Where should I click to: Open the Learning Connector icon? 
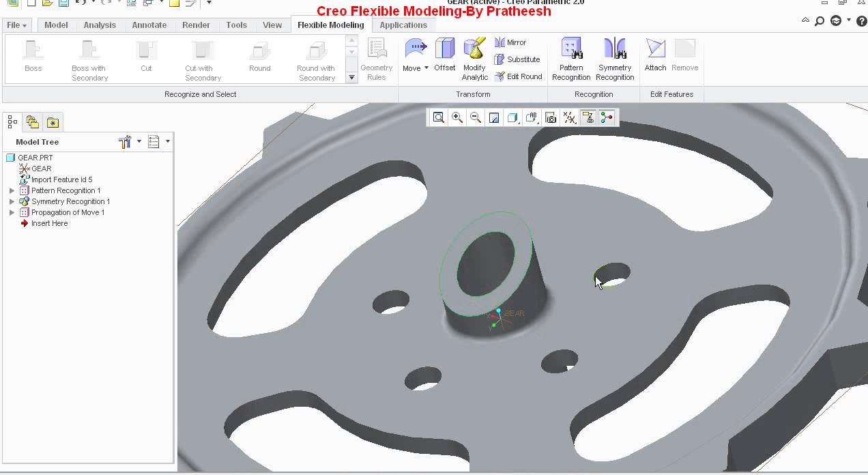click(x=836, y=21)
